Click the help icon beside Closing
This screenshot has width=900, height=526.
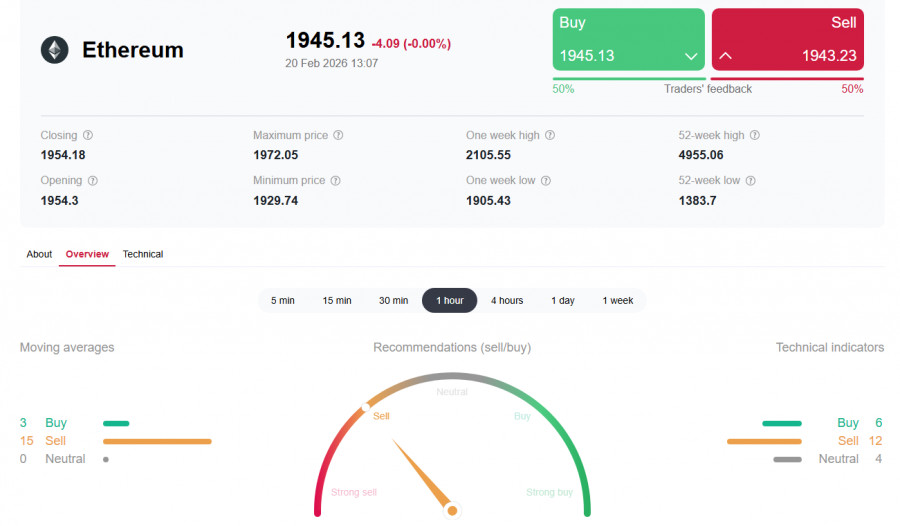(x=88, y=135)
